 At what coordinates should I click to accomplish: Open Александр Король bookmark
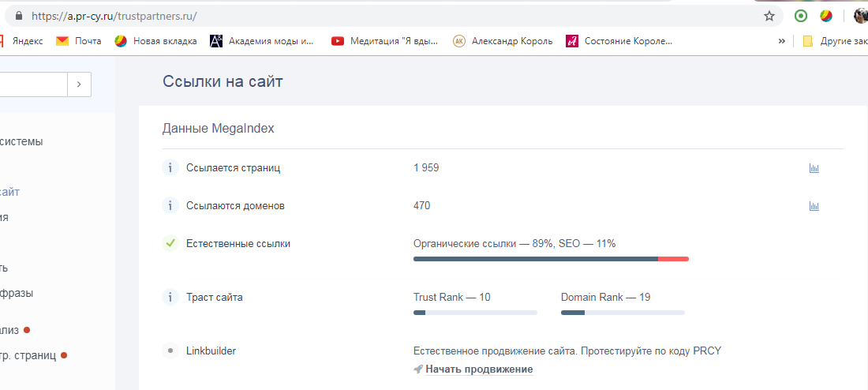pyautogui.click(x=503, y=41)
